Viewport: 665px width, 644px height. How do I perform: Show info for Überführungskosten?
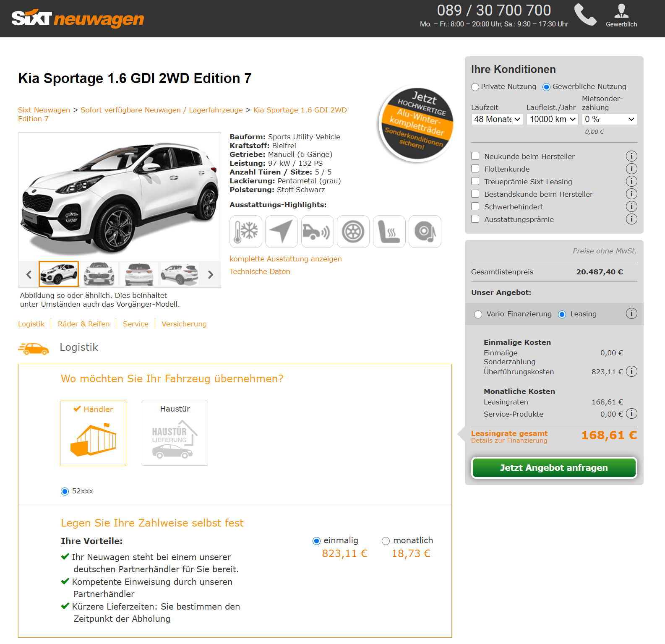click(631, 371)
